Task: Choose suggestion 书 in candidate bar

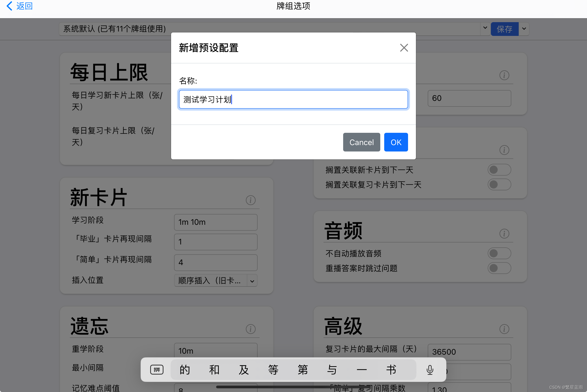Action: (391, 370)
